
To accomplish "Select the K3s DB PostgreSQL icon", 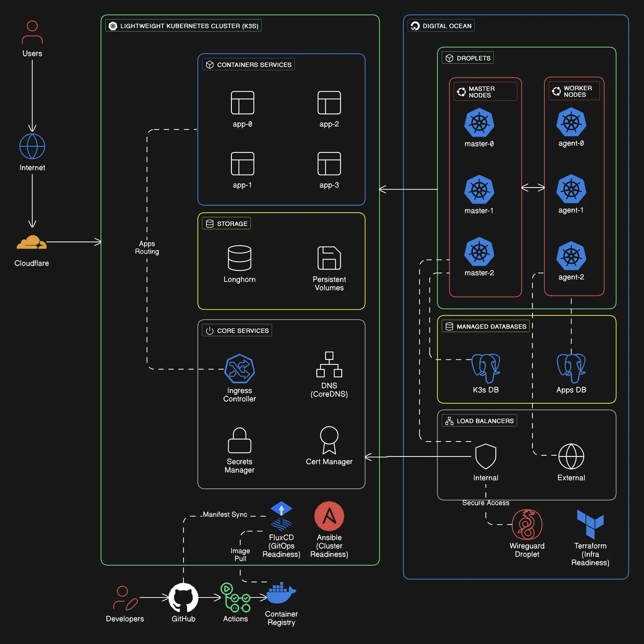I will (x=486, y=368).
